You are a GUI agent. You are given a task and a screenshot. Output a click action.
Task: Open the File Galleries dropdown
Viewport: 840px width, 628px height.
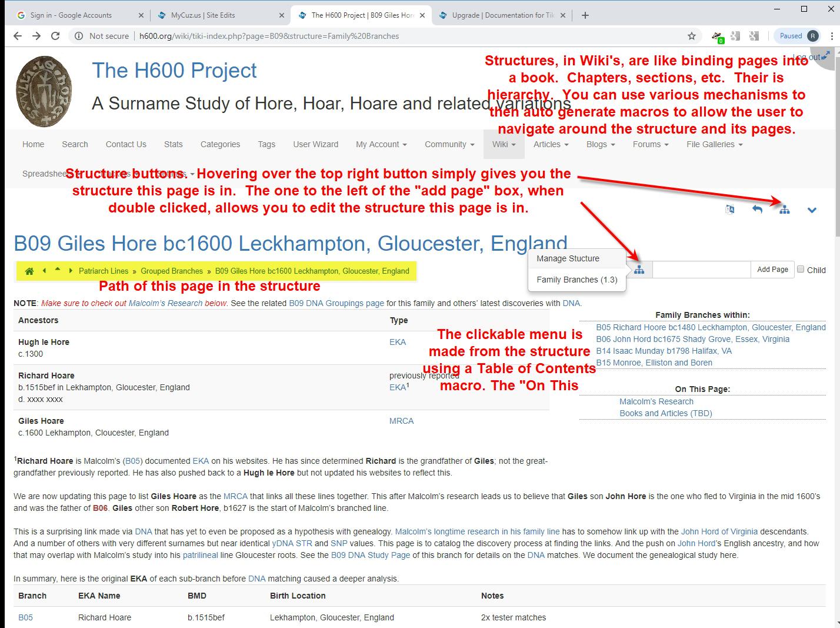coord(714,144)
